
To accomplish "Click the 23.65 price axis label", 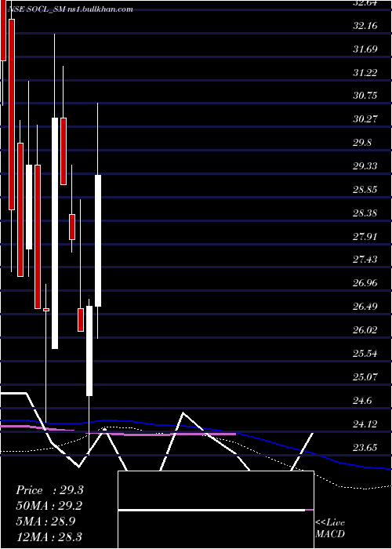I will pyautogui.click(x=365, y=448).
